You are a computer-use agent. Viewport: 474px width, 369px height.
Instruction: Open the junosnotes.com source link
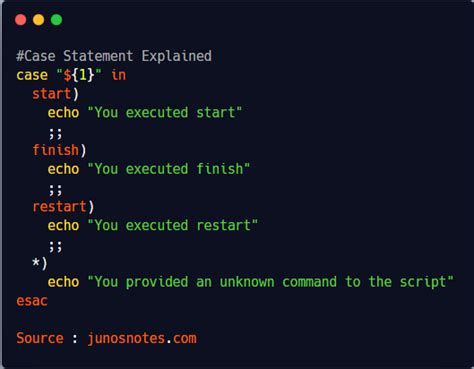pos(142,338)
